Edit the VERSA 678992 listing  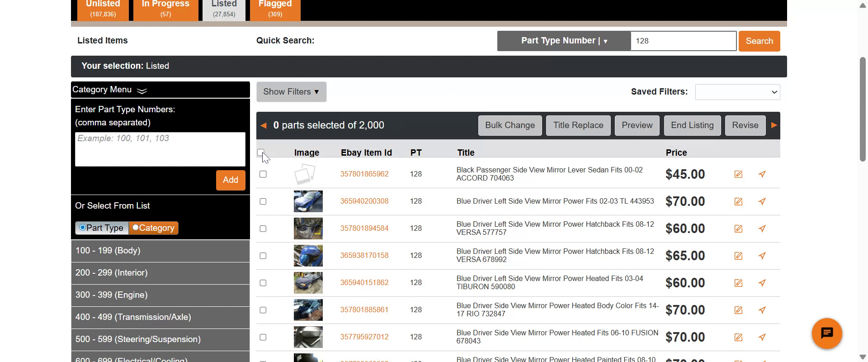(738, 256)
